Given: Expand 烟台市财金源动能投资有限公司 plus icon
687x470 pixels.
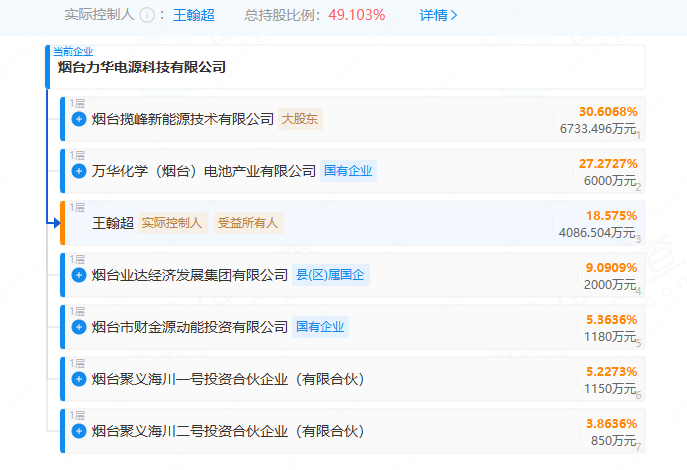Looking at the screenshot, I should 79,327.
